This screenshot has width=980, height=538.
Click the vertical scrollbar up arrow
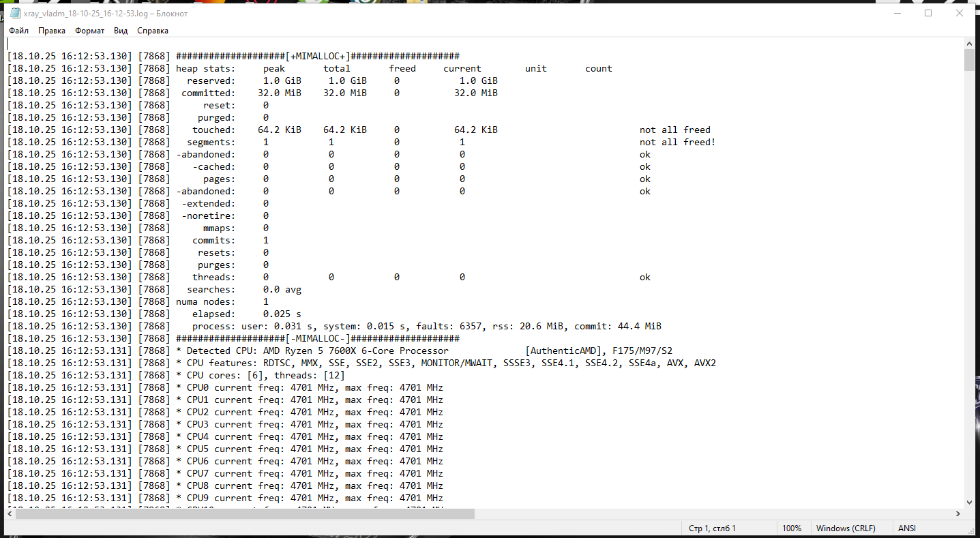(x=969, y=44)
